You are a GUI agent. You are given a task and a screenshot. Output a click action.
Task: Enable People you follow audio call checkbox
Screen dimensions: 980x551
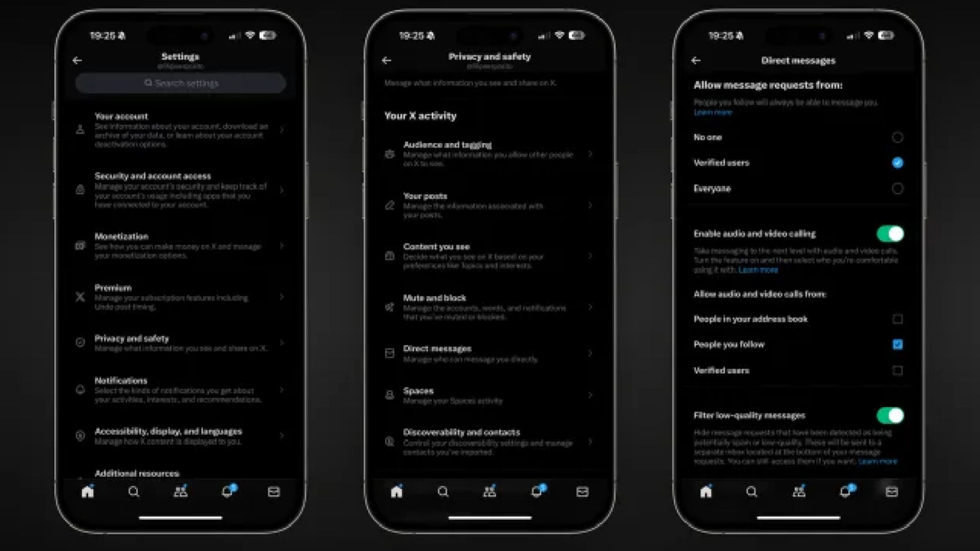(897, 344)
